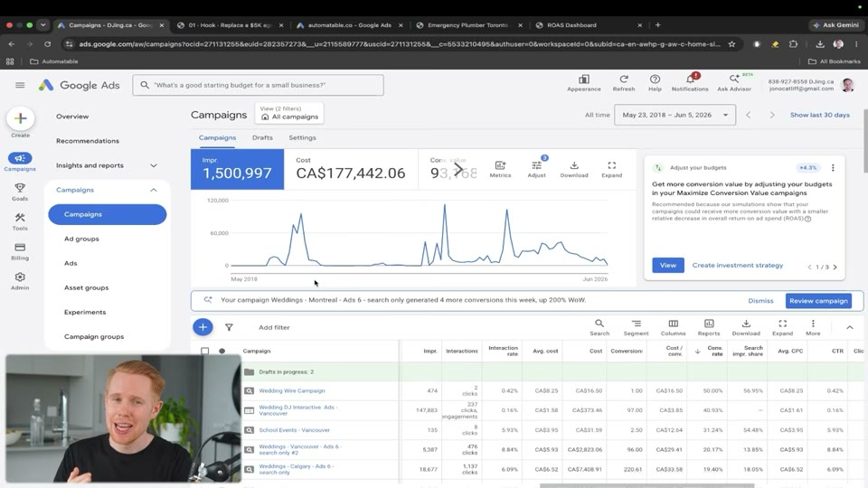Open Overview in the navigation

(72, 117)
